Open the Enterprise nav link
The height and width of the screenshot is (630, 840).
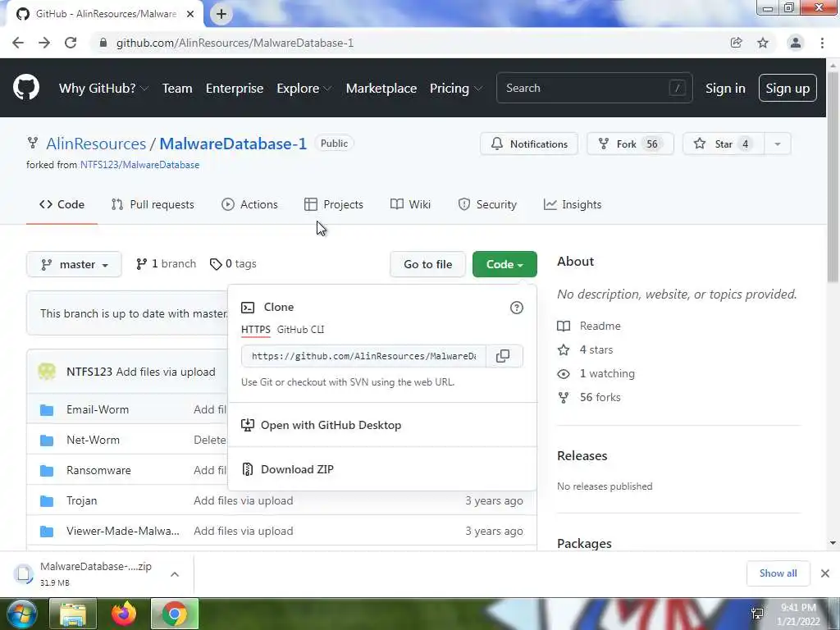tap(234, 89)
